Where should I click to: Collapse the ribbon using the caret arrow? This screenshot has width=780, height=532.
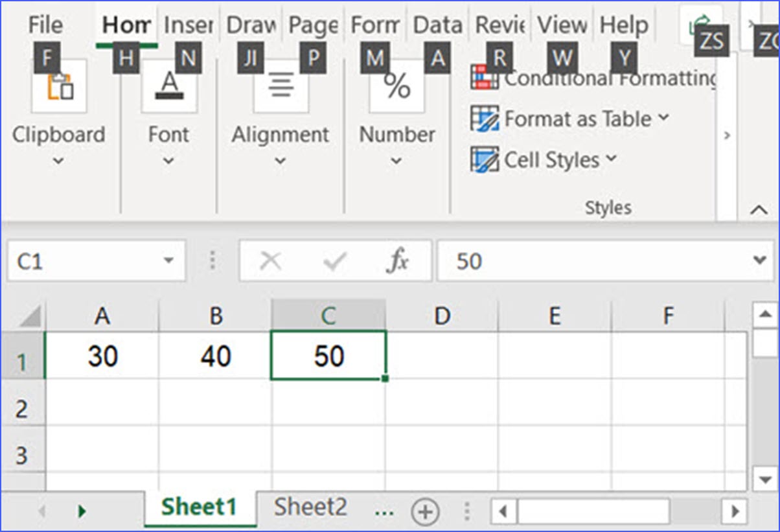pos(758,209)
